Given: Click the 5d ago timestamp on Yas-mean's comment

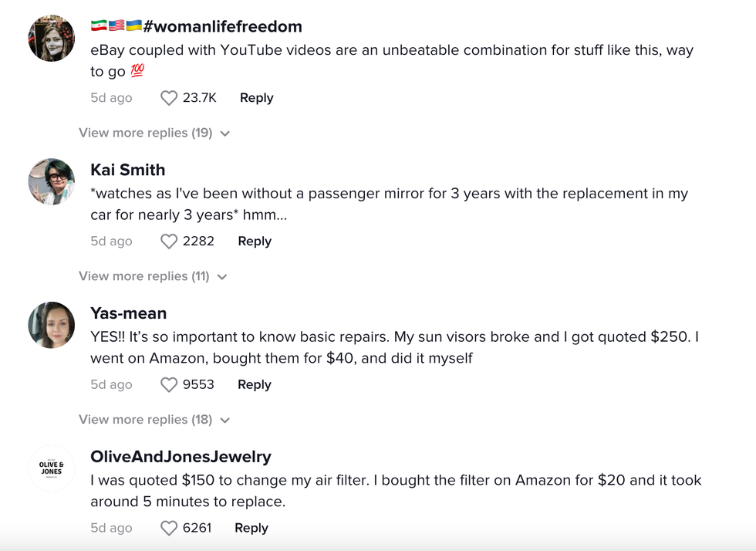Looking at the screenshot, I should (x=110, y=384).
